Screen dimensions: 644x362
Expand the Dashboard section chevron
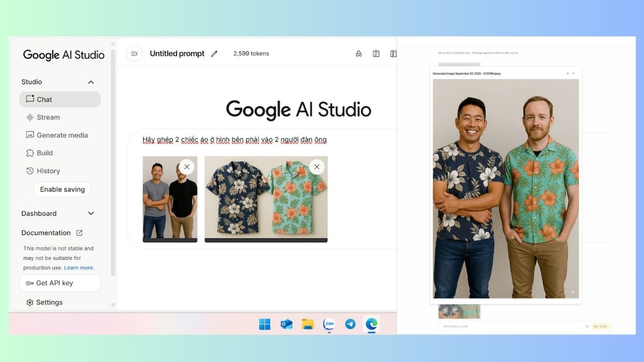pyautogui.click(x=91, y=213)
